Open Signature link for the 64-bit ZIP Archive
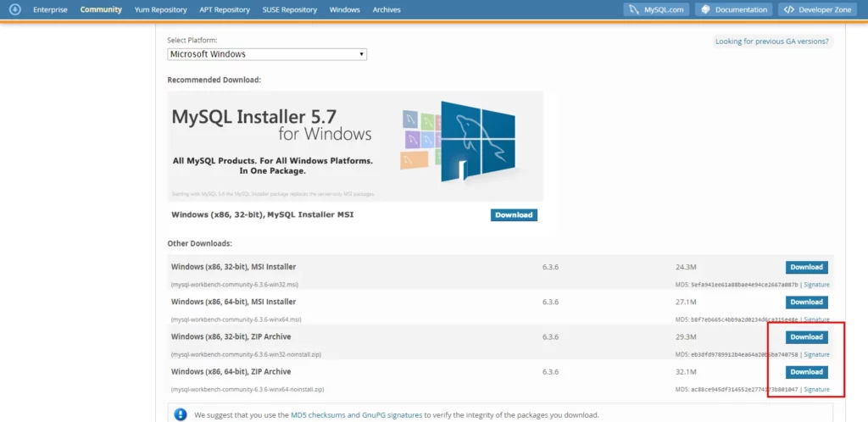The height and width of the screenshot is (422, 868). 816,389
